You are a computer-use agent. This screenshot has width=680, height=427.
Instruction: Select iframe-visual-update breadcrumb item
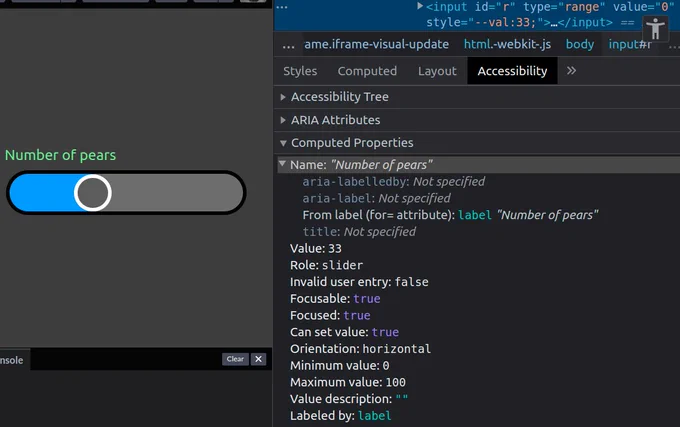pos(376,44)
